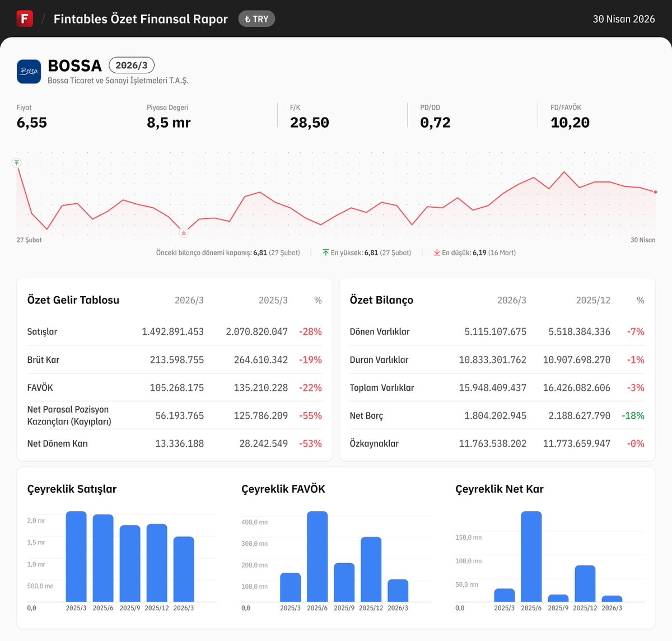Click the Özet Gelir Tablosu heading
The image size is (672, 641).
[x=73, y=300]
